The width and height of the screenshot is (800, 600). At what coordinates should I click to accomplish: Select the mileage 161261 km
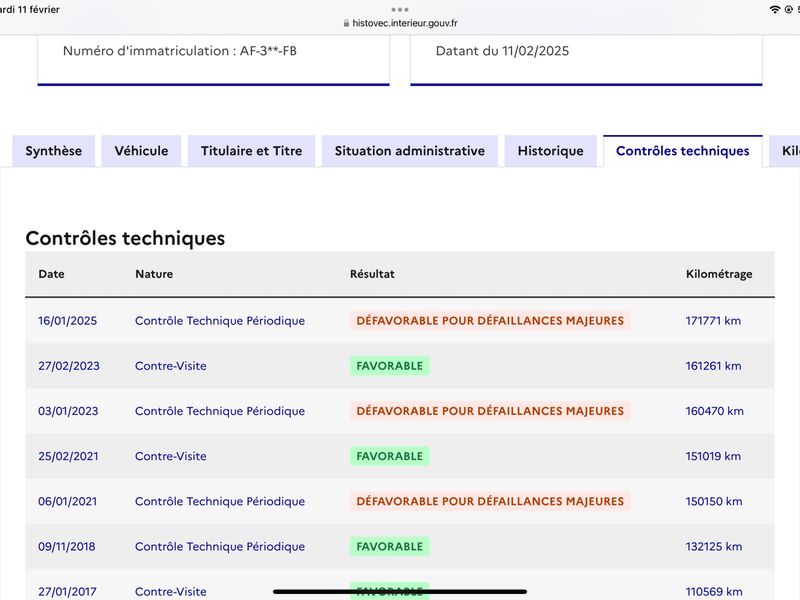[713, 366]
